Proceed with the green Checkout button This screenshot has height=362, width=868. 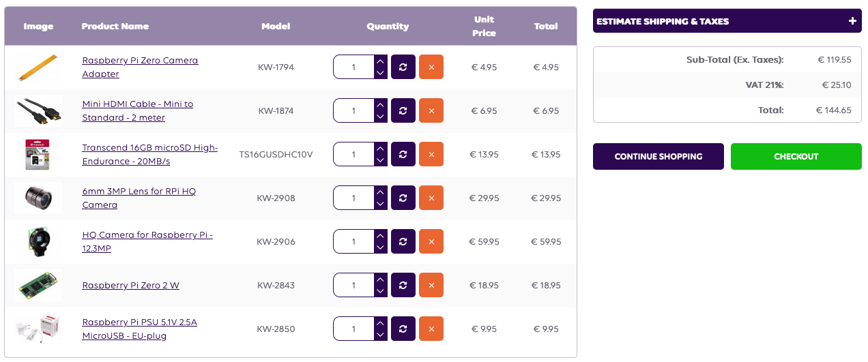click(796, 156)
